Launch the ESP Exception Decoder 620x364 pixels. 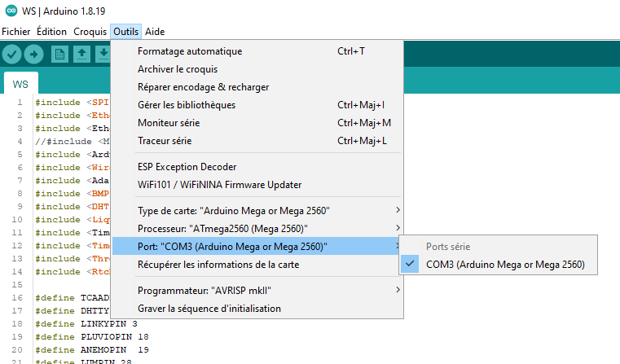tap(187, 167)
